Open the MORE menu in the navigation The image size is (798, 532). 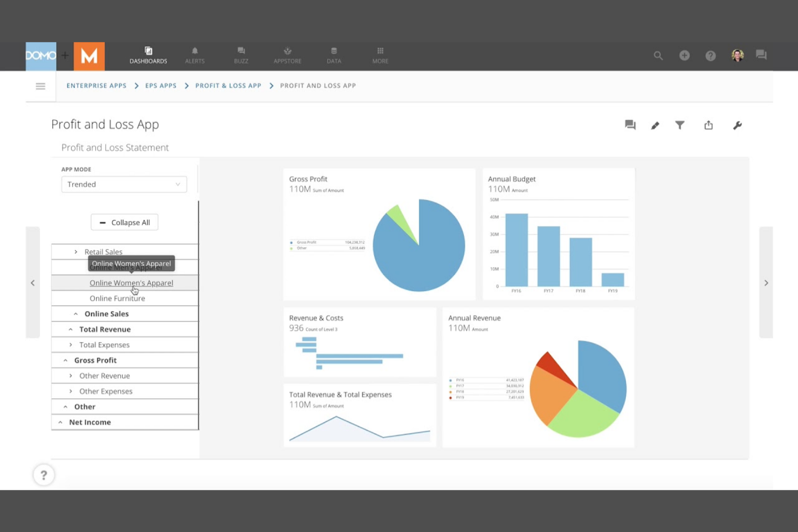(380, 56)
